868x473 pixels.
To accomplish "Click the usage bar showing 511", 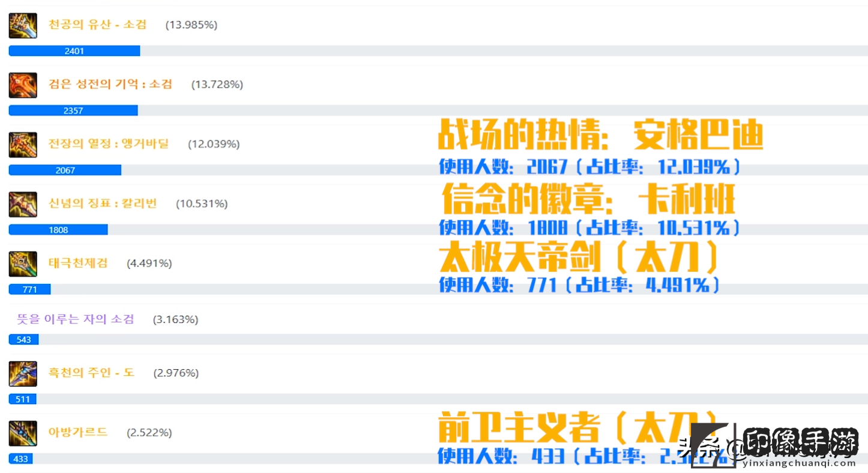I will click(23, 399).
